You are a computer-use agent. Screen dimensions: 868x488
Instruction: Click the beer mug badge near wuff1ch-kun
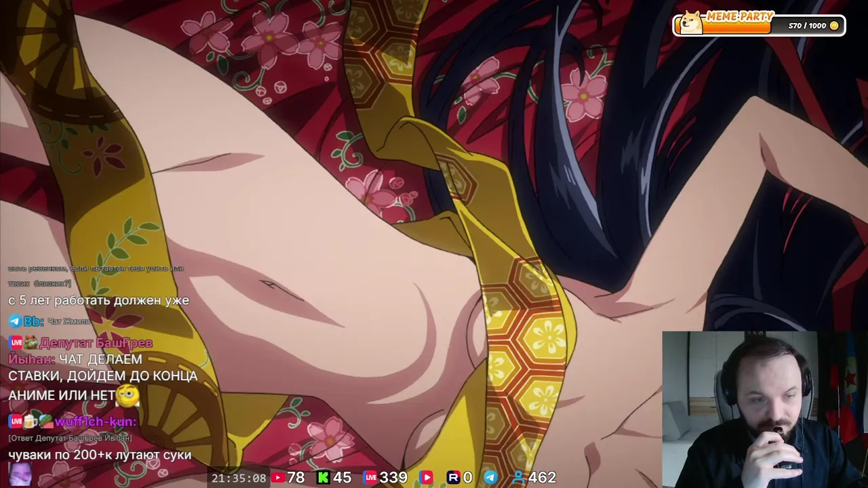point(31,422)
